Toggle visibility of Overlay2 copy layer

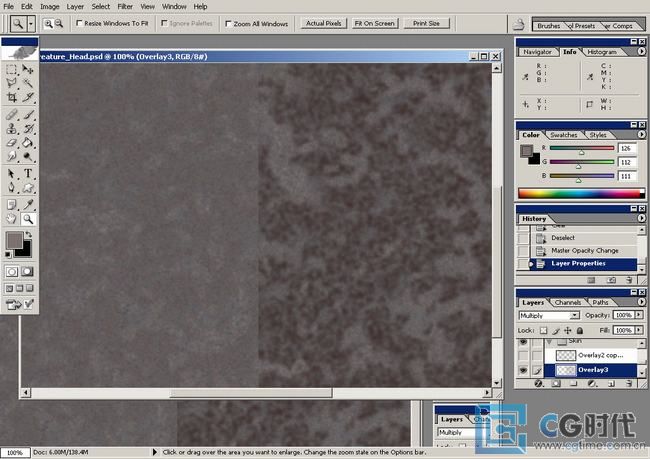tap(523, 355)
